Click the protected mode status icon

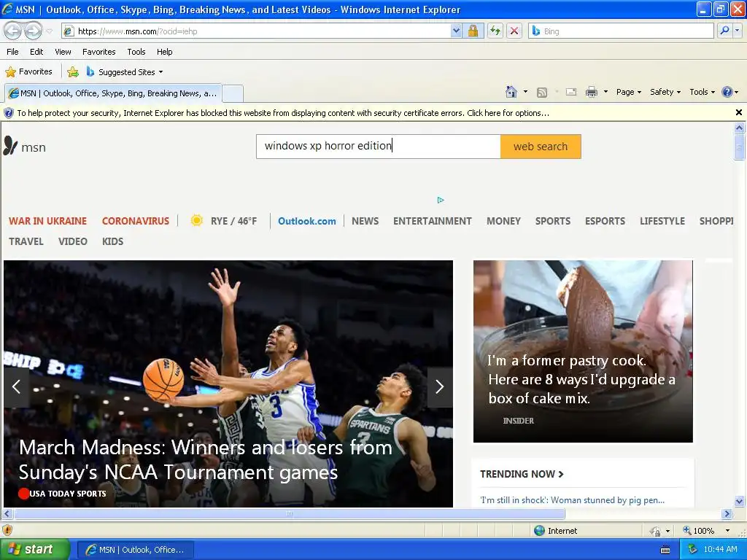(656, 531)
